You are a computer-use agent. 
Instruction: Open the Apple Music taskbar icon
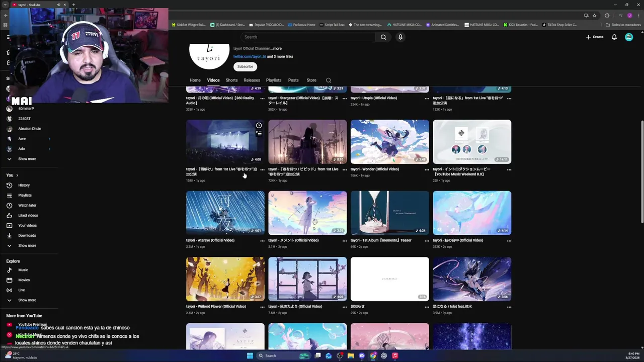395,355
